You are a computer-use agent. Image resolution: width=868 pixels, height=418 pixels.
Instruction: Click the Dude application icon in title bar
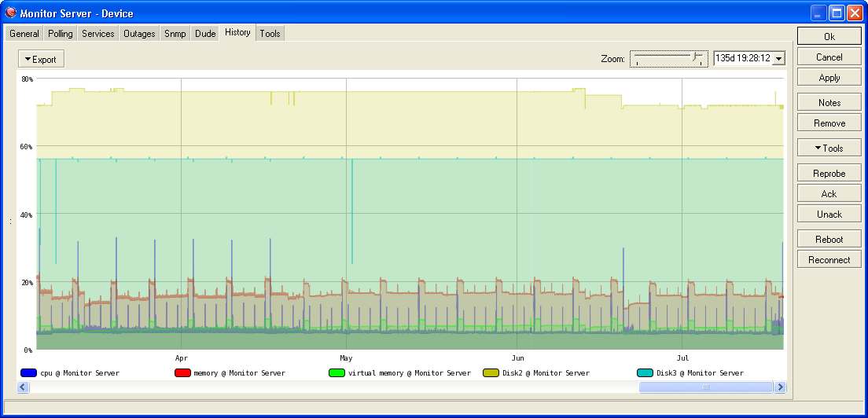[x=10, y=13]
